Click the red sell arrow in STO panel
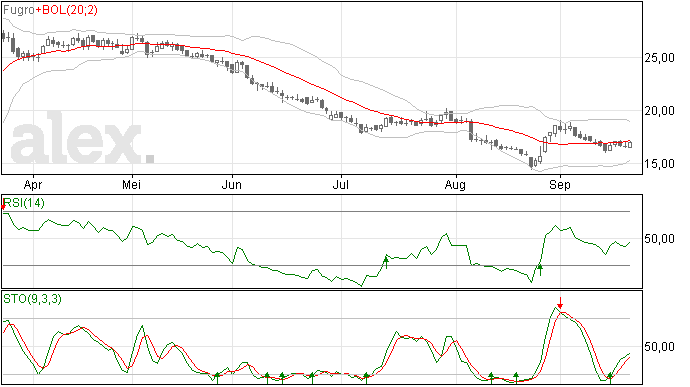690x387 pixels. click(x=560, y=303)
